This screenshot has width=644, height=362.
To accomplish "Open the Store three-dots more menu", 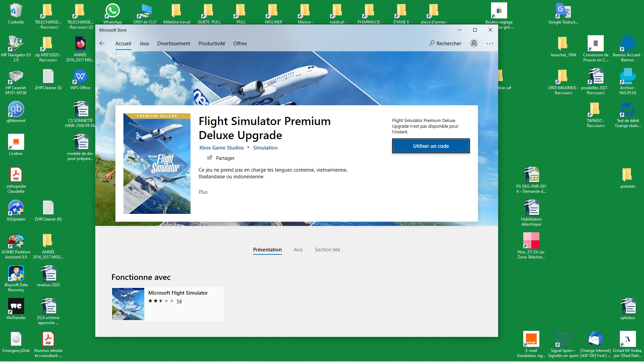I will tap(490, 44).
